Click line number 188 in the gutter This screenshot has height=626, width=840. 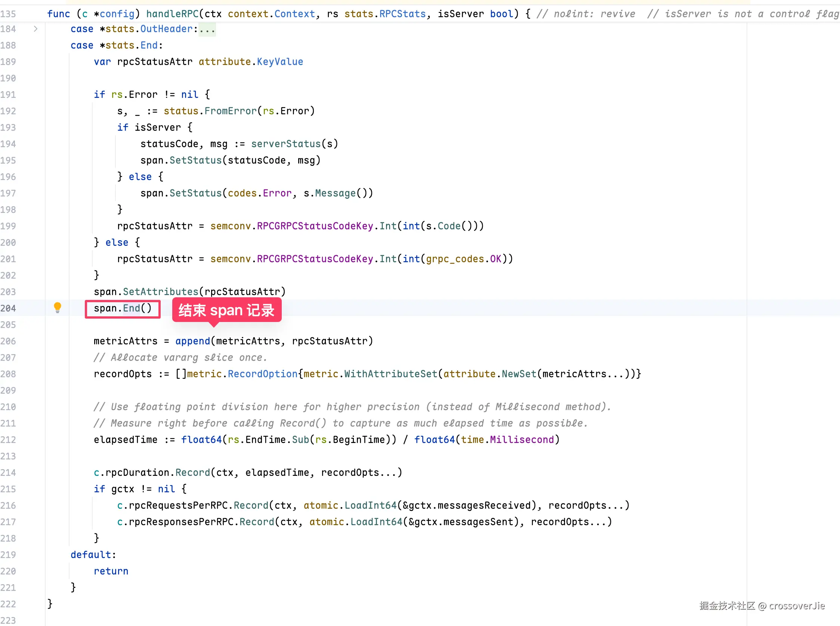coord(8,46)
